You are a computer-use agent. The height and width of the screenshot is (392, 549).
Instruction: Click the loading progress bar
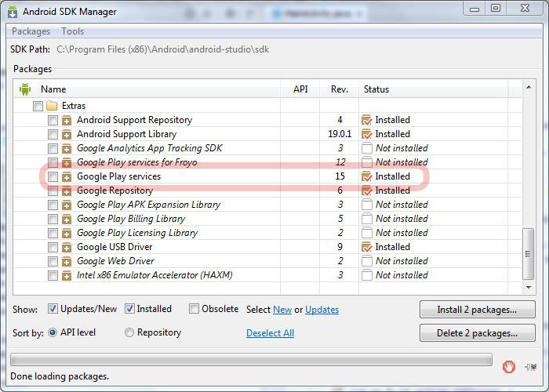pos(251,360)
